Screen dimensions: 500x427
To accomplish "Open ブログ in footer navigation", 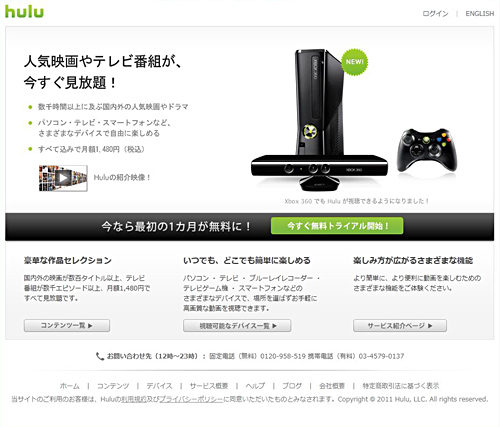I will point(292,386).
